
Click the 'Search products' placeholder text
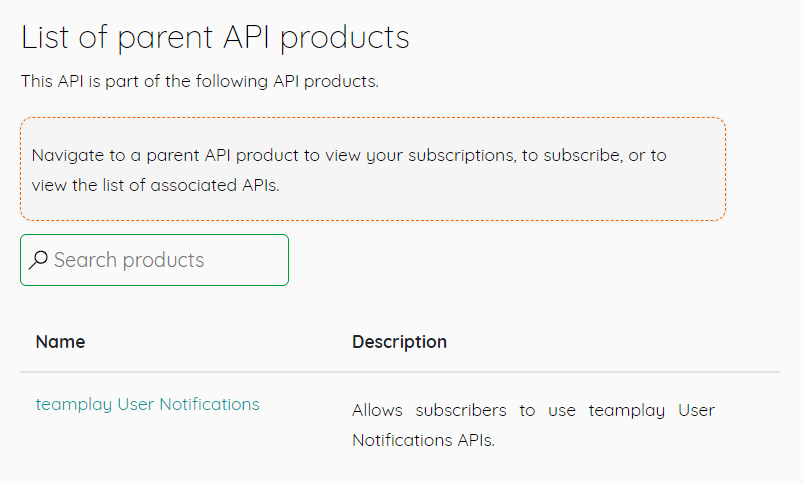click(x=129, y=260)
